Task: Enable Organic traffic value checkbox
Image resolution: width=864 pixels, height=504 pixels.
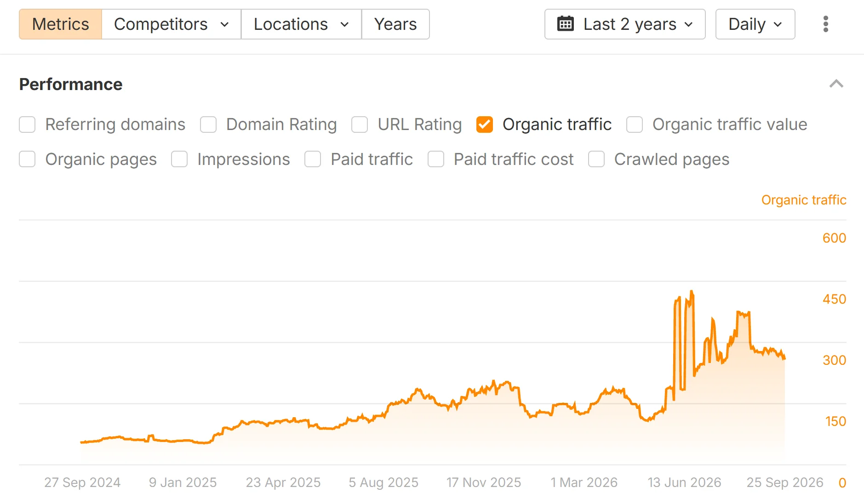Action: pos(635,125)
